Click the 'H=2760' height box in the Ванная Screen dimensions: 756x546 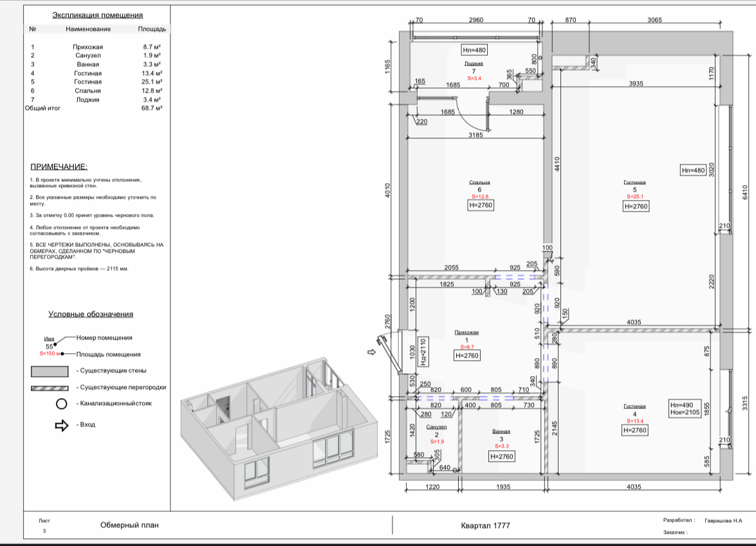pyautogui.click(x=501, y=457)
